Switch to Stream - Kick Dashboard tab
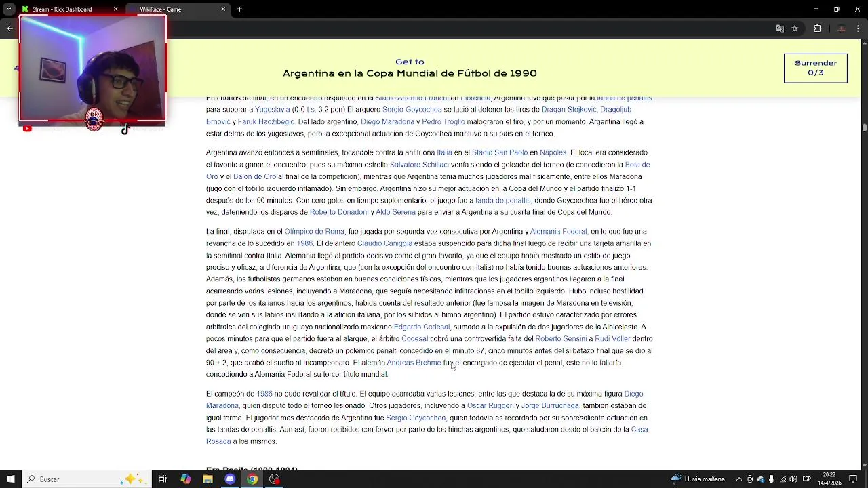 coord(62,9)
